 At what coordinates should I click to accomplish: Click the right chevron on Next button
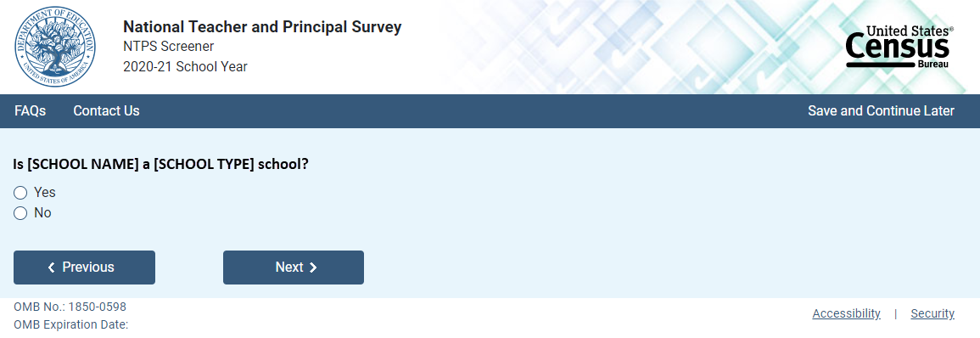click(313, 268)
